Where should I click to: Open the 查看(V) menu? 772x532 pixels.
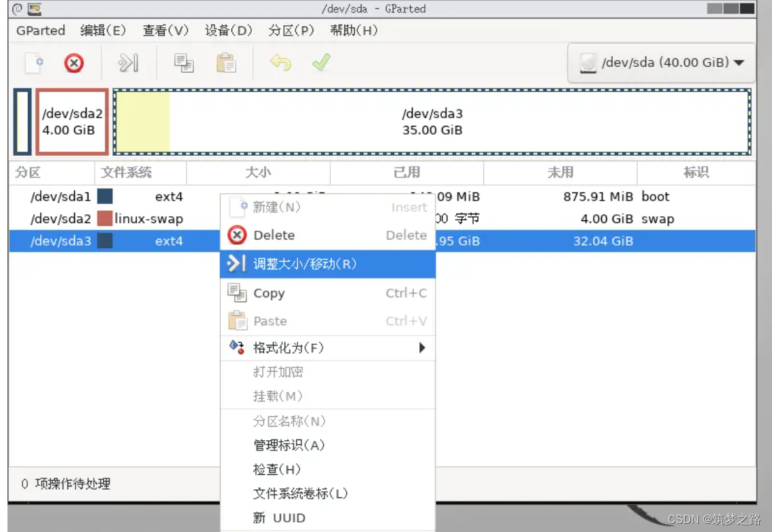coord(165,31)
